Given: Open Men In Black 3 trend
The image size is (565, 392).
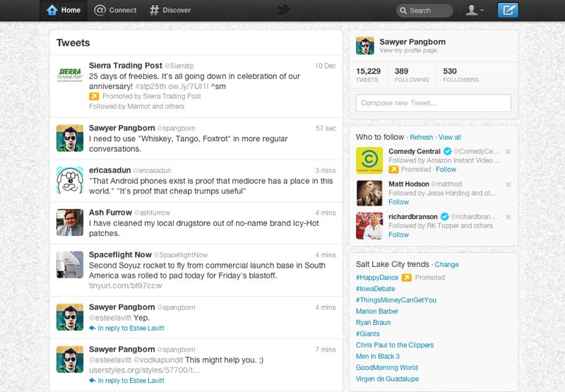Looking at the screenshot, I should click(x=378, y=356).
